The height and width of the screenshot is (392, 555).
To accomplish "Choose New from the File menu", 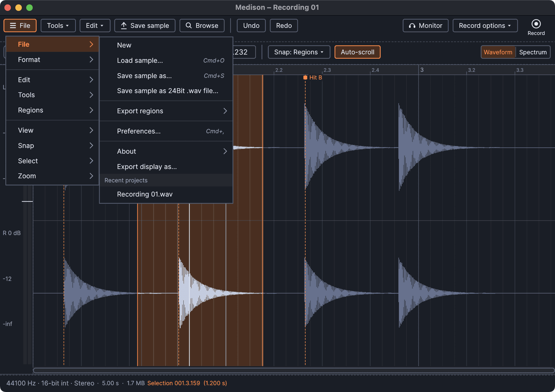I will [166, 45].
